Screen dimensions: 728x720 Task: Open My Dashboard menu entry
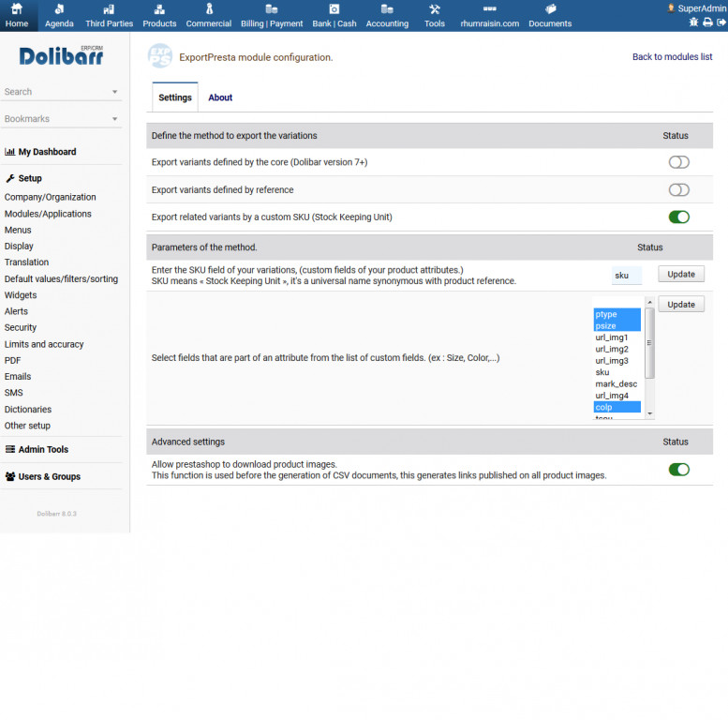click(x=48, y=152)
